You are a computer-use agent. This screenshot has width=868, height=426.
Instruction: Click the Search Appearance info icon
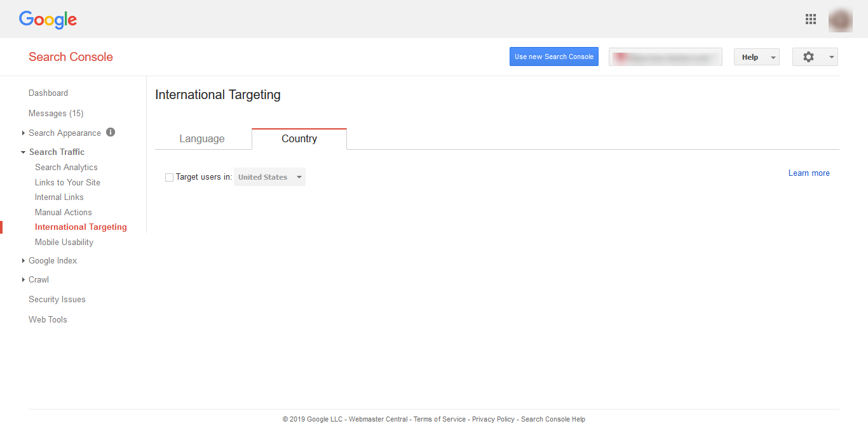111,132
